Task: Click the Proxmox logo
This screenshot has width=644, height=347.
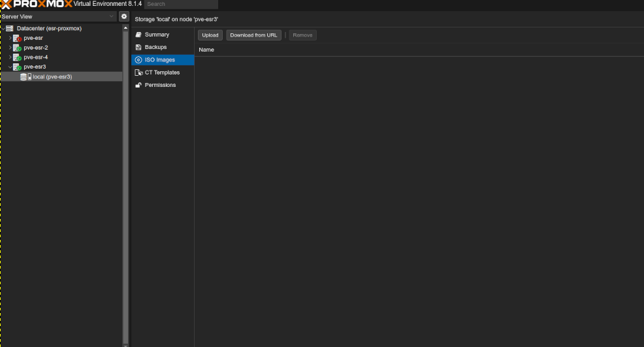Action: 35,4
